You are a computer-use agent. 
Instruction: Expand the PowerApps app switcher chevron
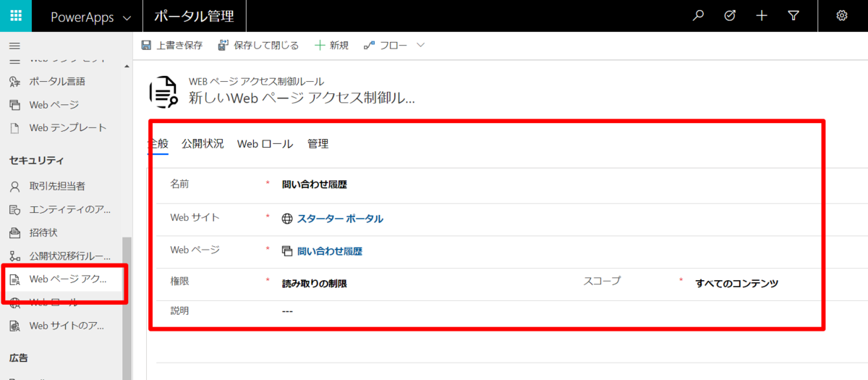[x=127, y=17]
